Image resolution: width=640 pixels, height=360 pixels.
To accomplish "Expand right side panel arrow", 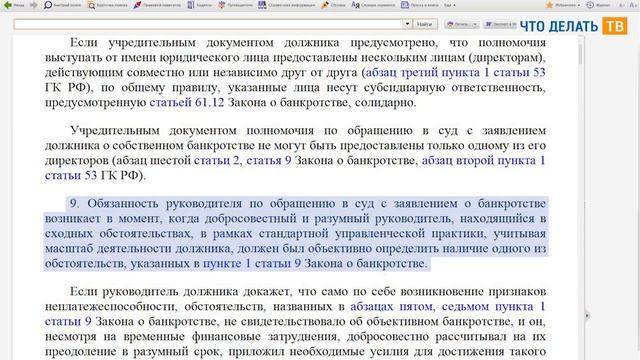I will pyautogui.click(x=587, y=315).
